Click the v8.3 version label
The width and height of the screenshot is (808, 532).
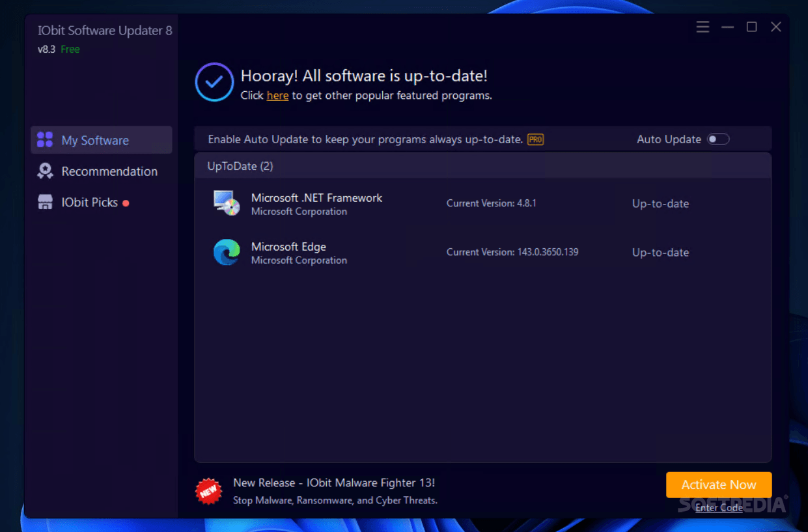[x=46, y=49]
